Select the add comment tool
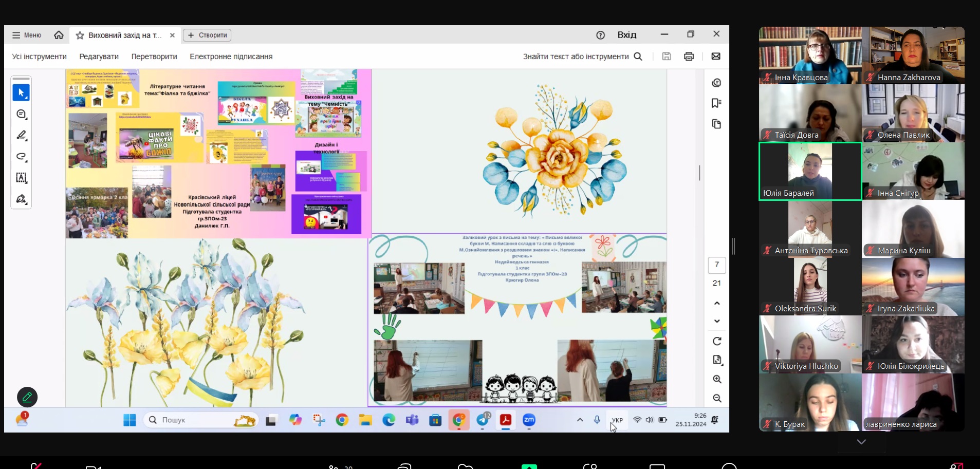The height and width of the screenshot is (469, 980). pos(21,114)
